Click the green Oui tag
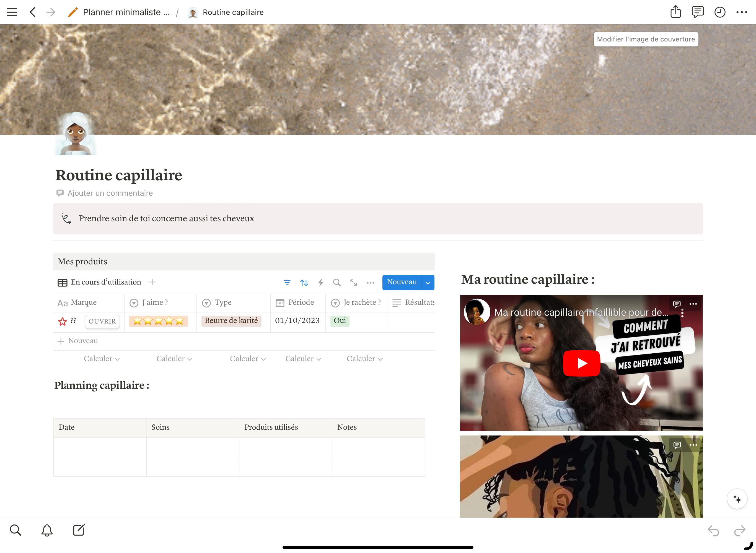The image size is (756, 553). 340,321
